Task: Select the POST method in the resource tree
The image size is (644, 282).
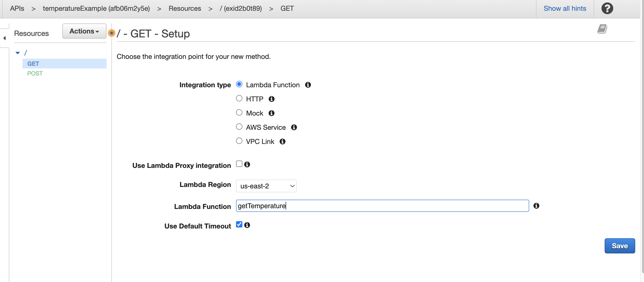Action: 35,73
